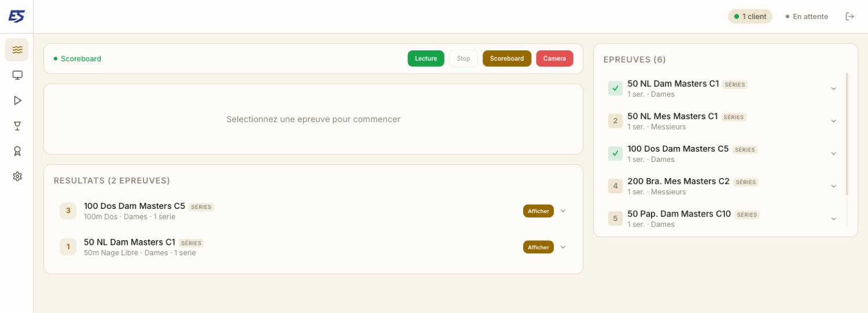Click 'Selectionnez une epreuve pour commencer' message
Screen dimensions: 868x313
pos(313,119)
